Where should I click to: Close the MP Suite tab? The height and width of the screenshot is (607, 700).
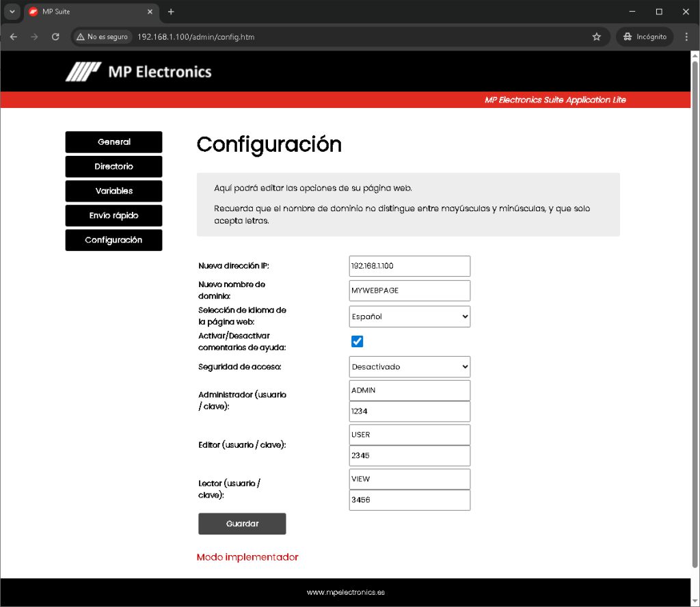tap(150, 12)
